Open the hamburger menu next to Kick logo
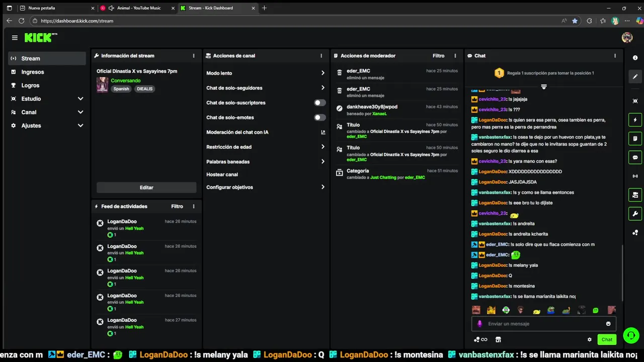644x362 pixels. (x=15, y=38)
